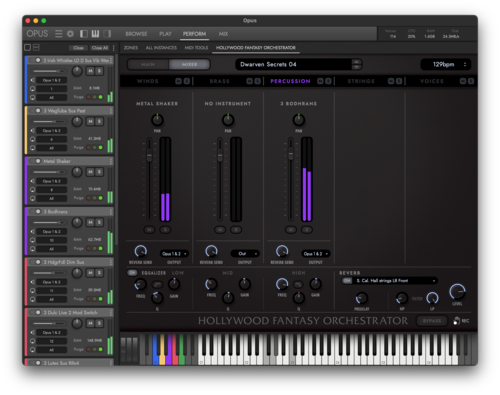This screenshot has height=395, width=500.
Task: Step the Dwarven Secrets 04 preset up
Action: click(356, 62)
